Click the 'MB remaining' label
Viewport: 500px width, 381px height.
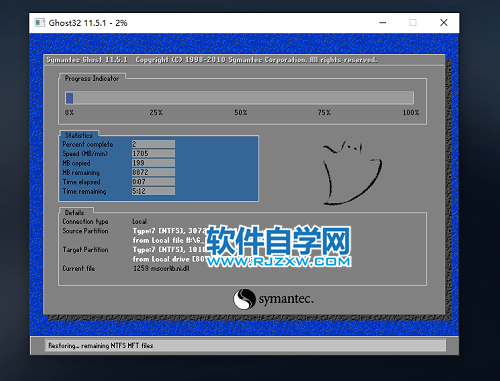point(81,172)
